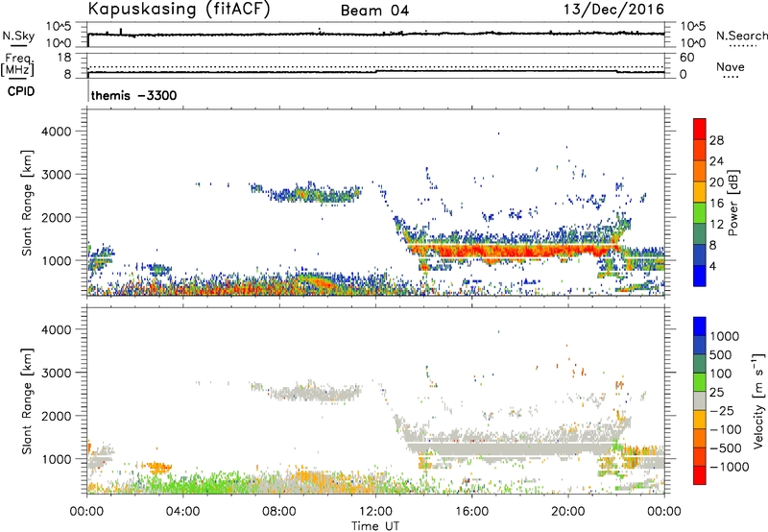
Task: Pick the red top segment of power colorbar
Action: 700,129
